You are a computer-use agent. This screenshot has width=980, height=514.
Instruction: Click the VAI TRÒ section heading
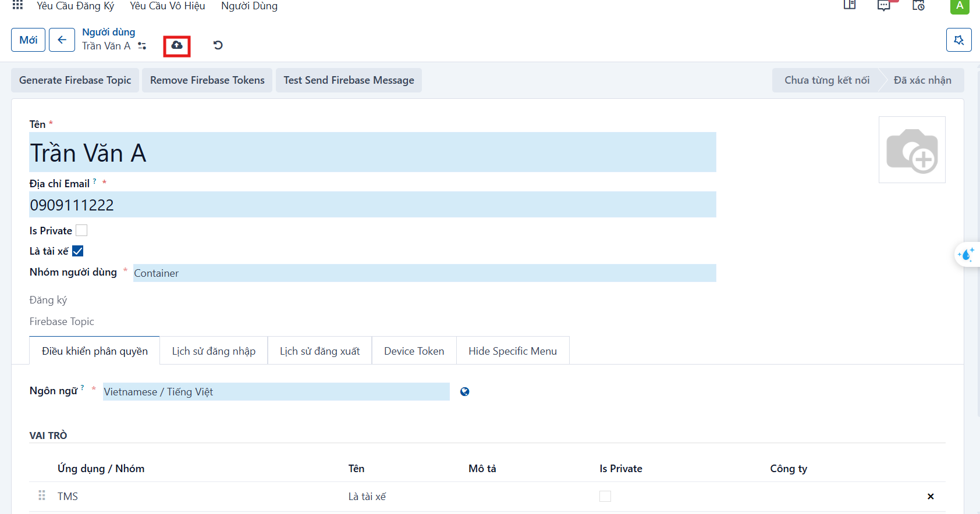tap(48, 436)
